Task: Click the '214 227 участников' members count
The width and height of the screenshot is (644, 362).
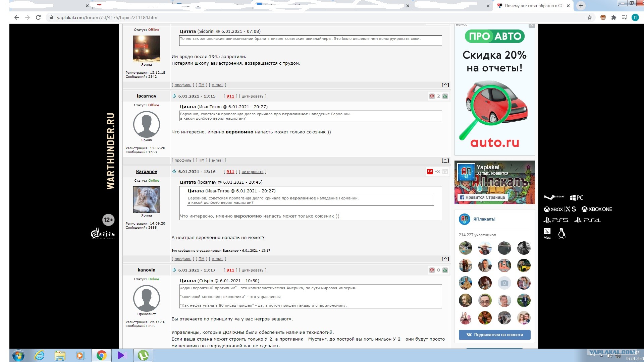Action: [x=477, y=235]
